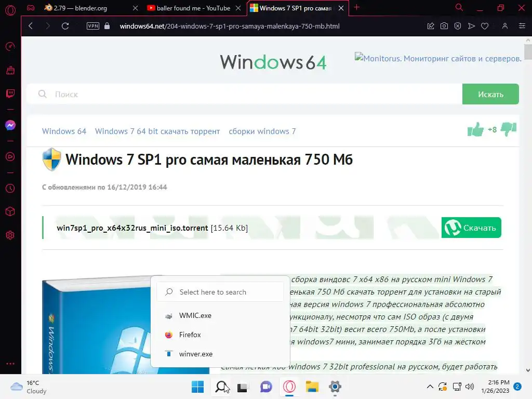Open Messenger panel in sidebar
Image resolution: width=532 pixels, height=399 pixels.
(10, 125)
